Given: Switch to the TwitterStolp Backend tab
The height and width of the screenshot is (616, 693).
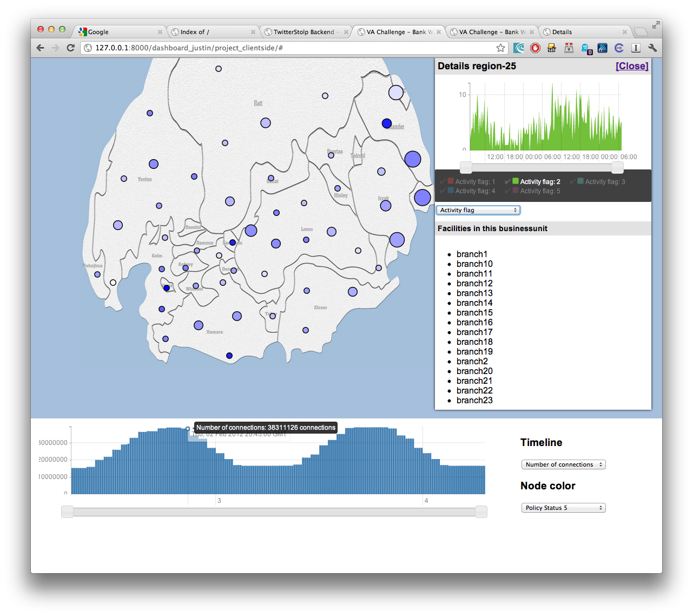Looking at the screenshot, I should (307, 32).
